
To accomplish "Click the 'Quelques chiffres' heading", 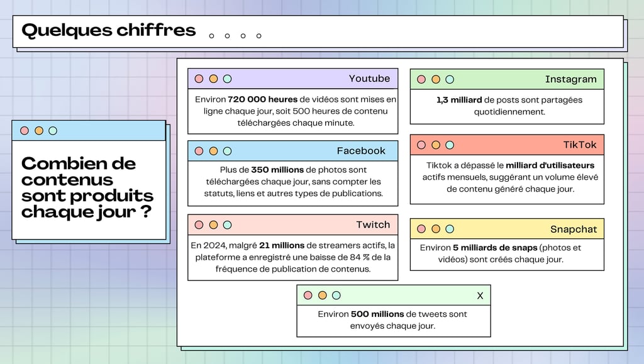I will tap(108, 30).
